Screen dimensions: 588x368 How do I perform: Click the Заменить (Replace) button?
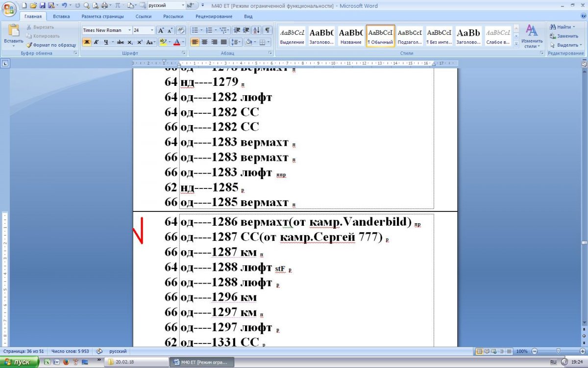coord(564,36)
